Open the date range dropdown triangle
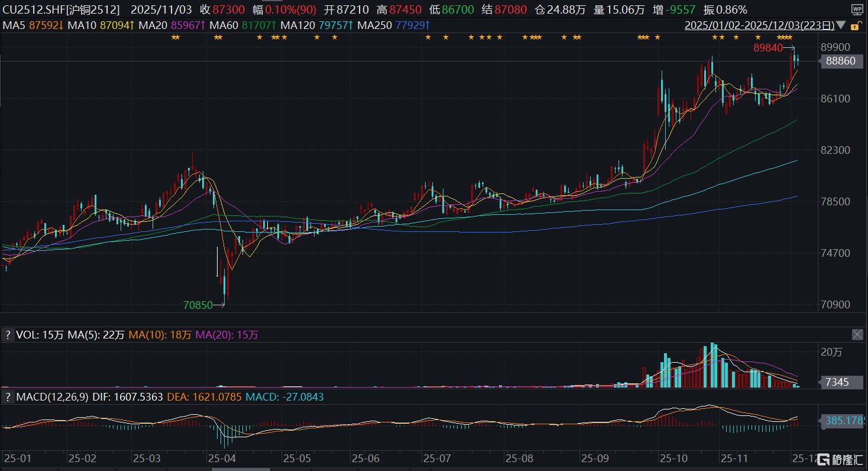 coord(841,26)
